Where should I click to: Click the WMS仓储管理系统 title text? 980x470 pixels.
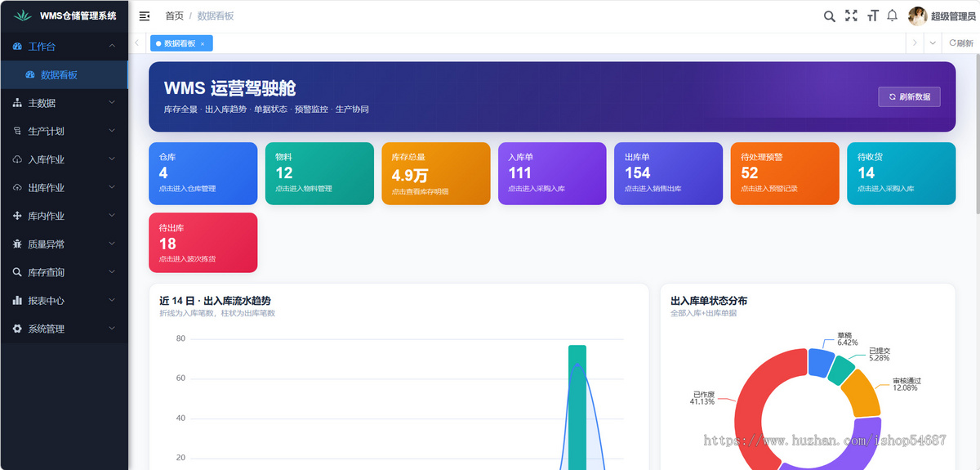[x=78, y=16]
